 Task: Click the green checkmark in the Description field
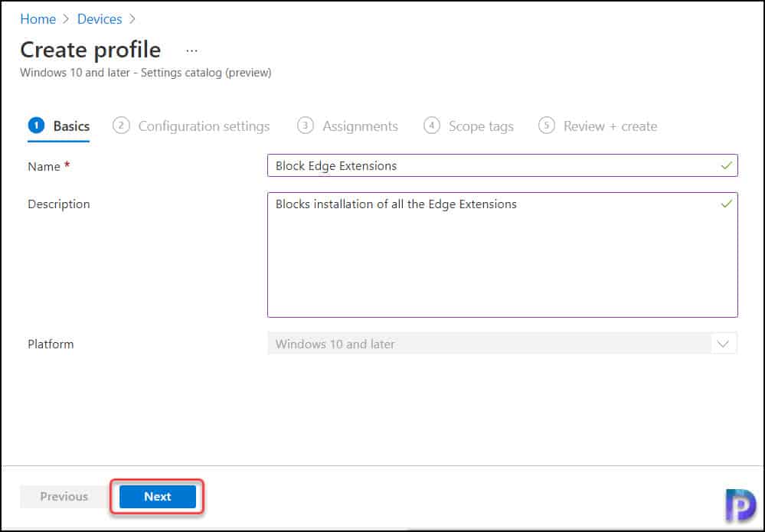pos(727,204)
